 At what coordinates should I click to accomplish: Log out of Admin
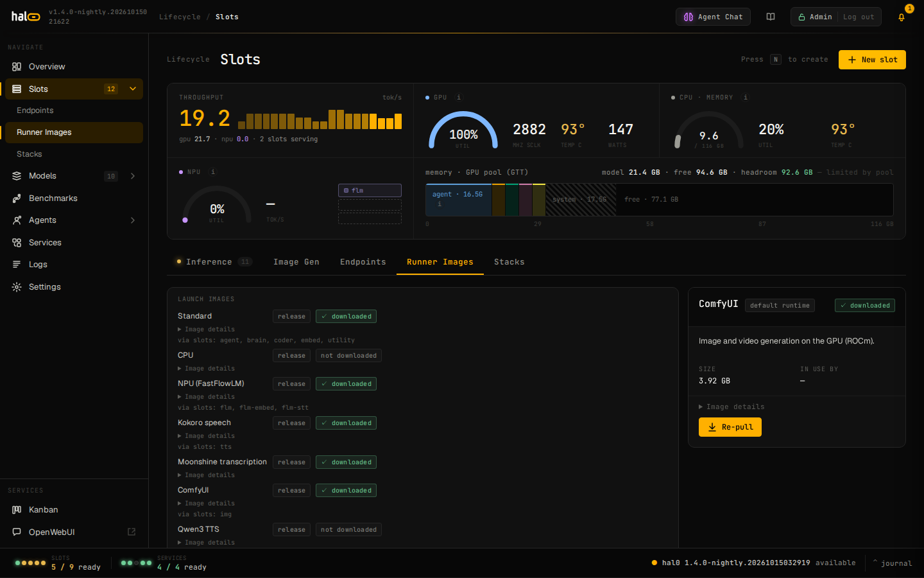(859, 17)
